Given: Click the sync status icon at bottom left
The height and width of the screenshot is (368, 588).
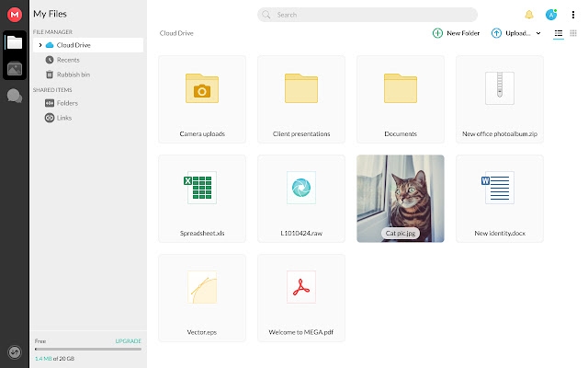Looking at the screenshot, I should (14, 351).
